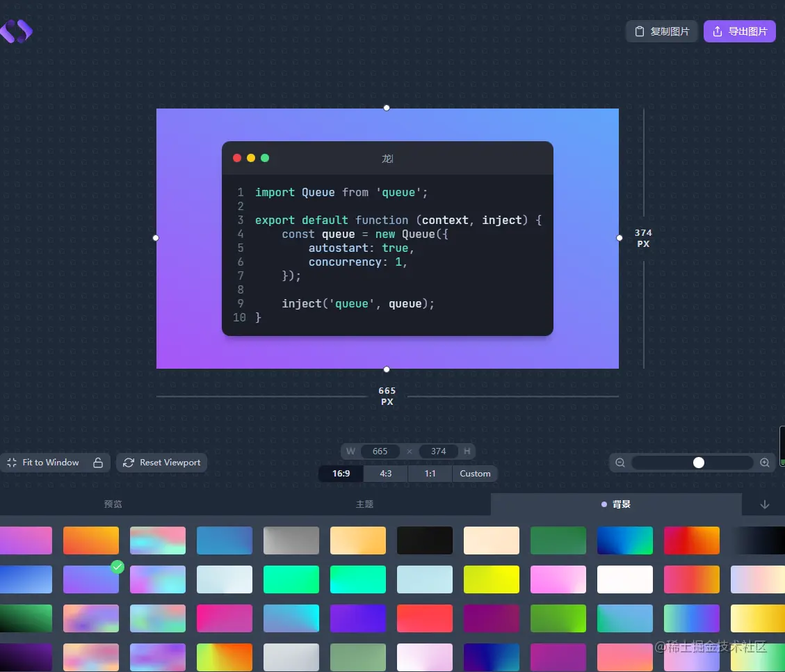Click the 复制图片 copy image button
This screenshot has width=785, height=672.
[x=662, y=31]
